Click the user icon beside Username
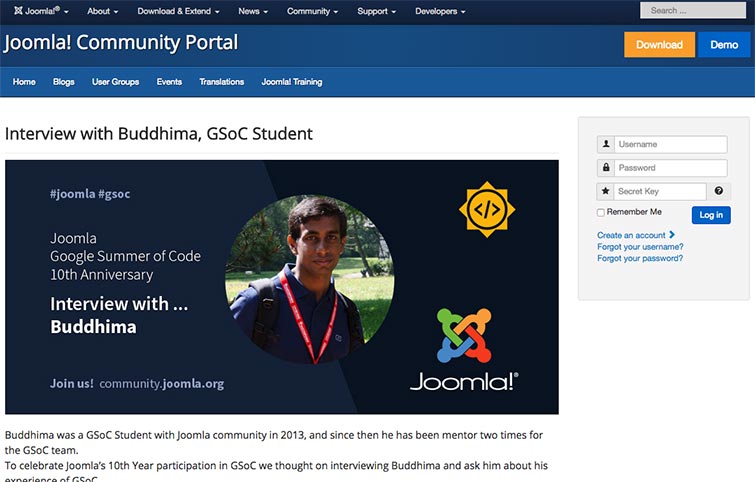The image size is (755, 482). 606,144
